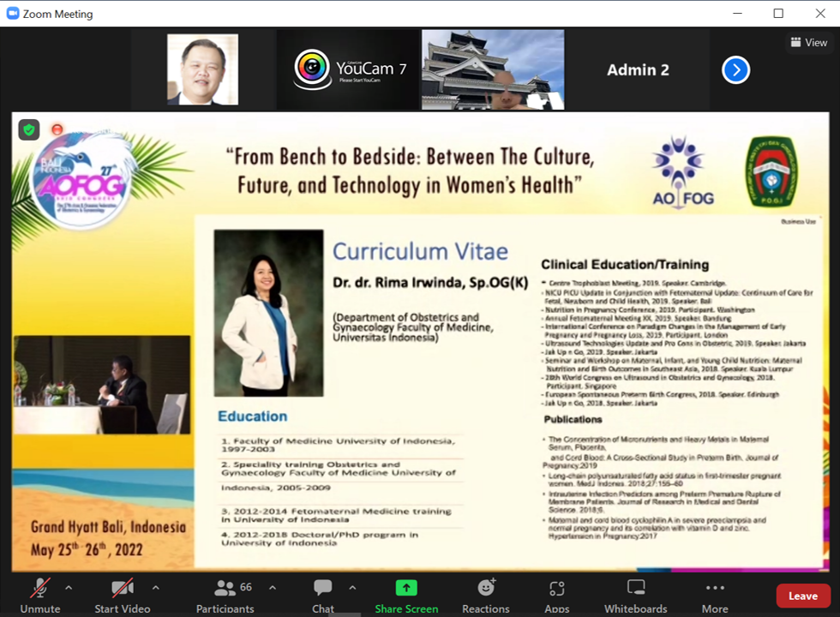840x617 pixels.
Task: Unmute the microphone
Action: coord(40,595)
